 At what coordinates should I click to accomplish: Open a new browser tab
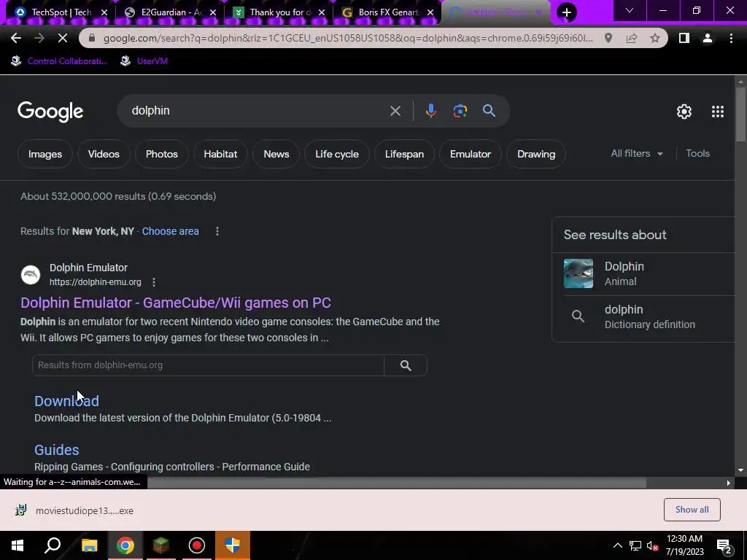pyautogui.click(x=566, y=12)
